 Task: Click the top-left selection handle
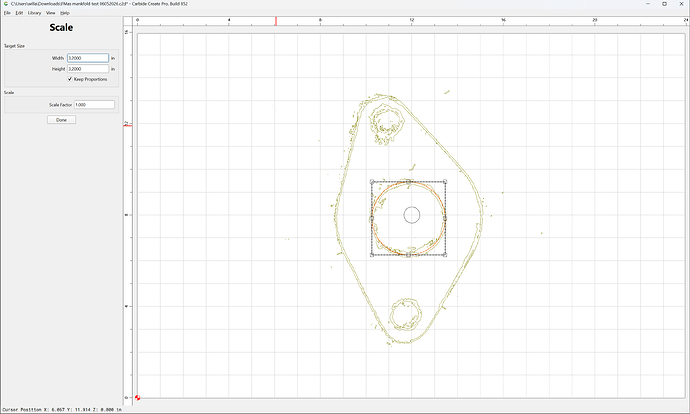pyautogui.click(x=372, y=182)
